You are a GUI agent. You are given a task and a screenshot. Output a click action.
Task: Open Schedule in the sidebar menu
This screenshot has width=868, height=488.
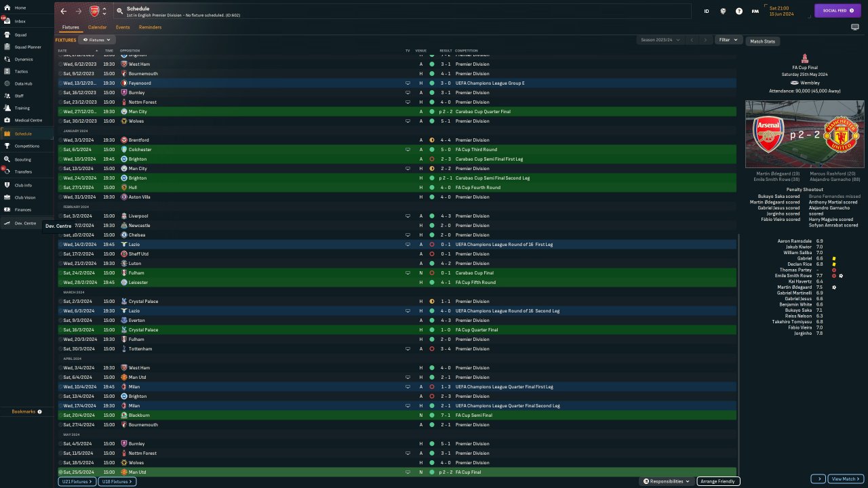(26, 134)
